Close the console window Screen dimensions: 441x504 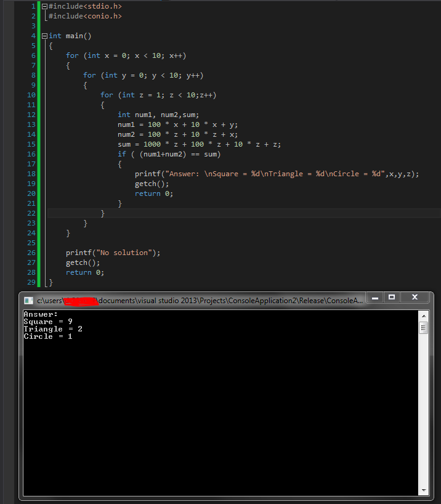point(415,298)
